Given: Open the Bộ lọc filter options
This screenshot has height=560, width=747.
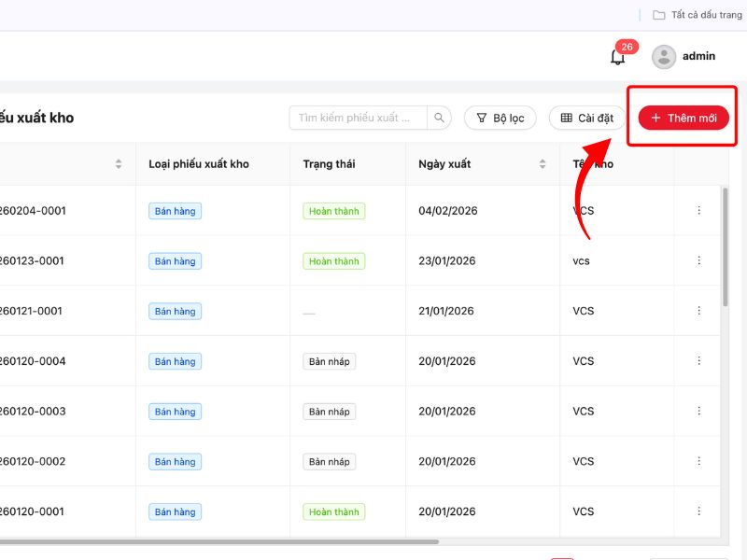Looking at the screenshot, I should [x=500, y=118].
